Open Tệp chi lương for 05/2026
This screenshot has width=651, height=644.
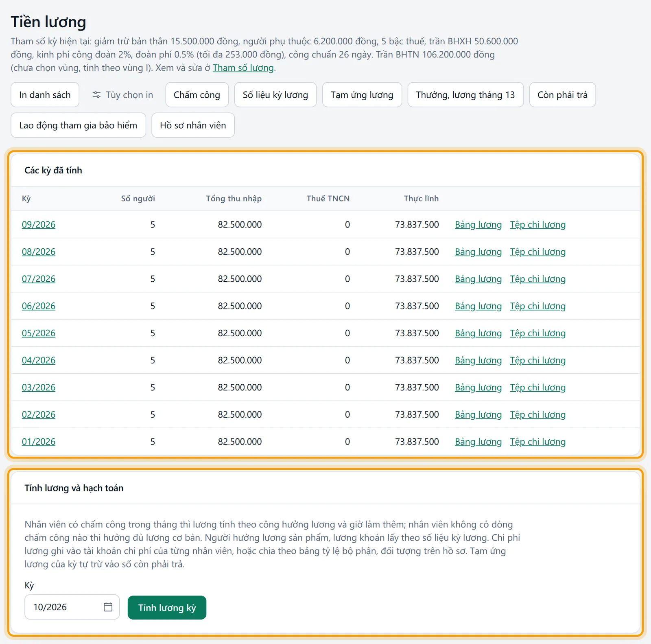[537, 333]
